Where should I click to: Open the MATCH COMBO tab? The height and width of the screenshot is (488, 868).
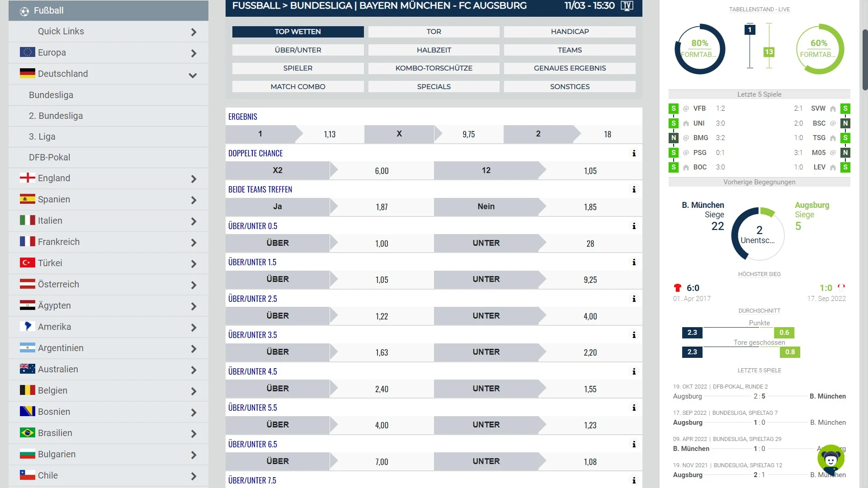[298, 87]
